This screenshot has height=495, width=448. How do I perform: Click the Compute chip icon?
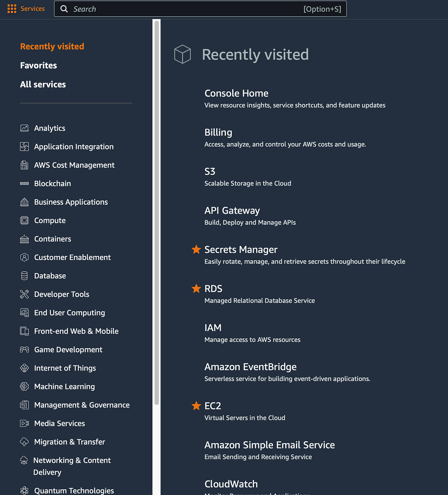[x=24, y=220]
